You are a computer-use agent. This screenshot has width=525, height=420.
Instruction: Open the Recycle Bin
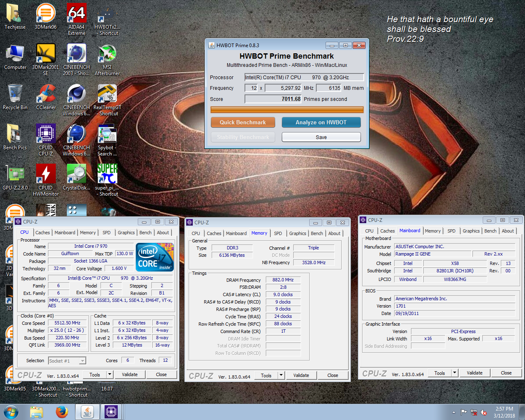[x=15, y=97]
